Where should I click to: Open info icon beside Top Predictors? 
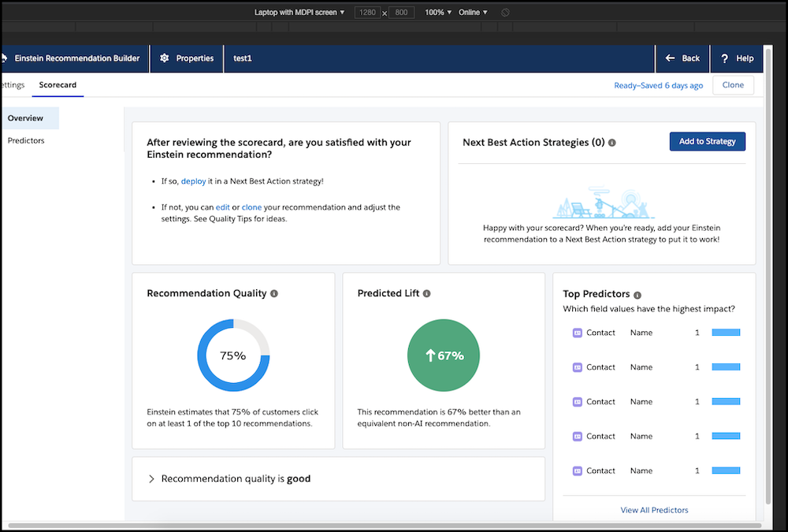pos(637,296)
